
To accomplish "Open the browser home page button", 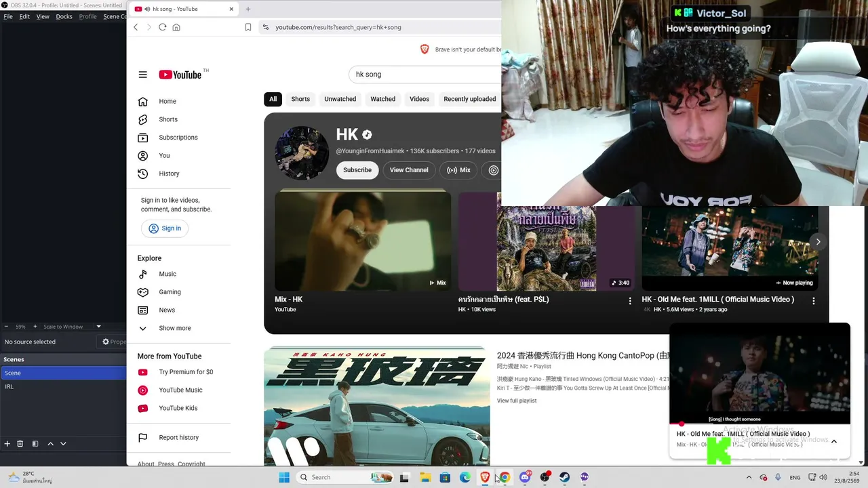I will coord(176,27).
